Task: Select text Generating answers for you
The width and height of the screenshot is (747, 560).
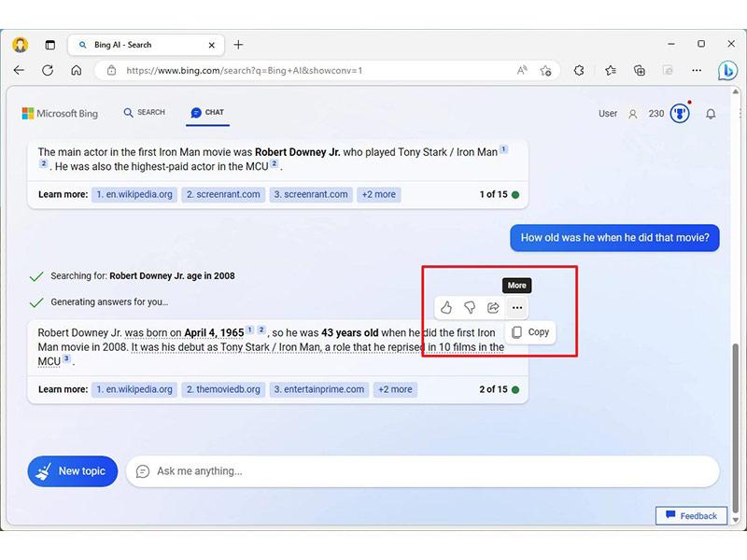Action: pos(109,301)
